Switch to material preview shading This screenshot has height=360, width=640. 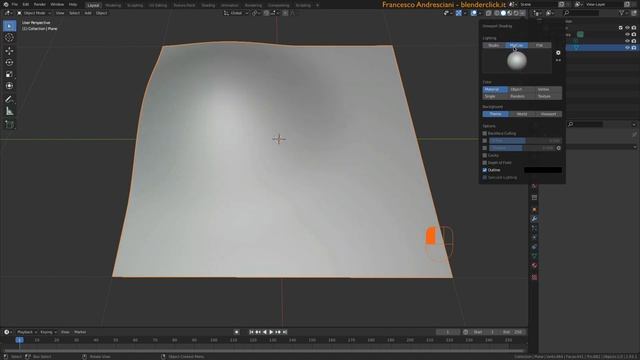510,13
